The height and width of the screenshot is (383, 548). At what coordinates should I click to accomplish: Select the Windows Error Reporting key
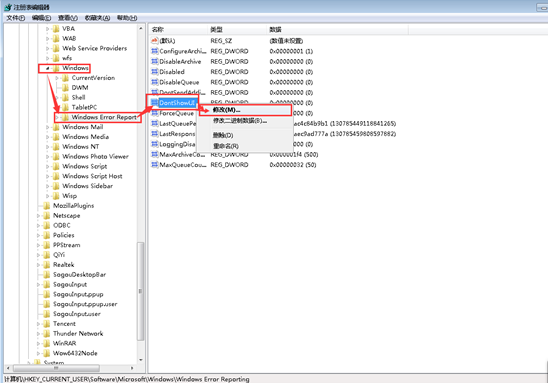point(104,117)
